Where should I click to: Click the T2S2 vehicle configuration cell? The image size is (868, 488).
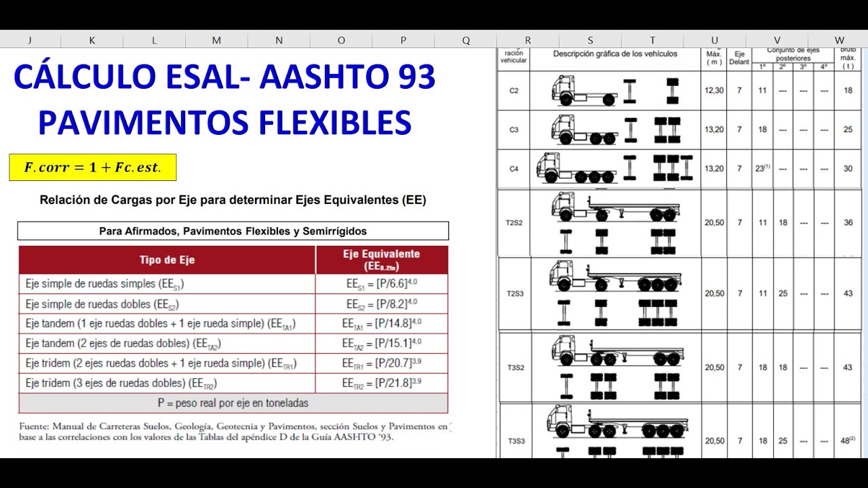513,222
